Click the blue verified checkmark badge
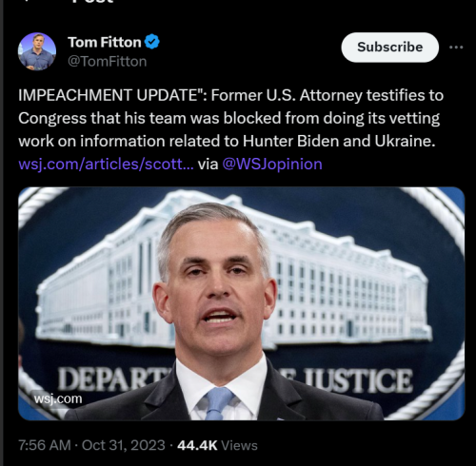Screen dimensions: 476x466 [x=152, y=42]
